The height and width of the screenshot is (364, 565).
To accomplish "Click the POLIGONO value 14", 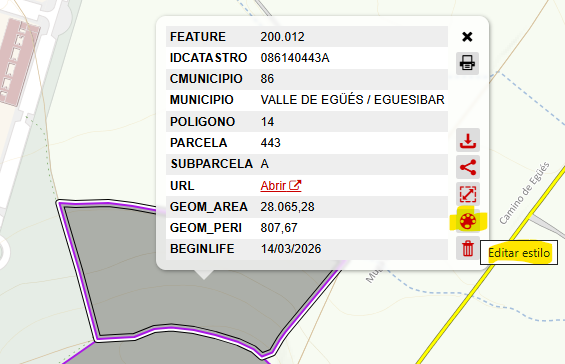I will 267,122.
